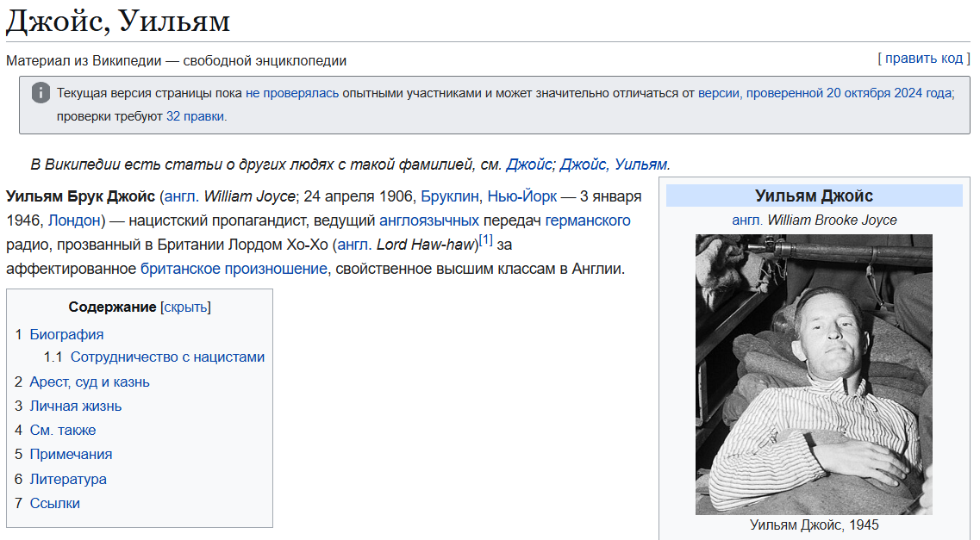Jump to 'Личная жизнь' section
The image size is (980, 540).
76,407
